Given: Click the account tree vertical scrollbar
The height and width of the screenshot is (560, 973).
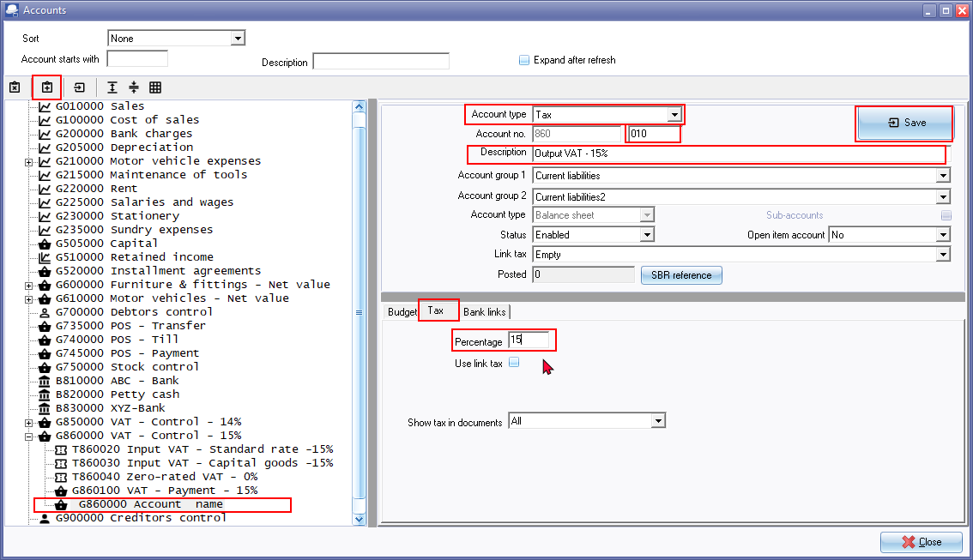Looking at the screenshot, I should point(360,312).
